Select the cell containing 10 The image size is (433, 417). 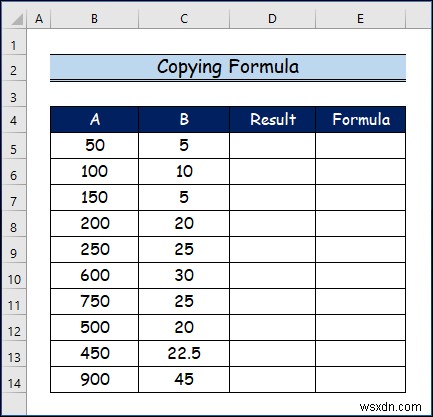pyautogui.click(x=184, y=172)
